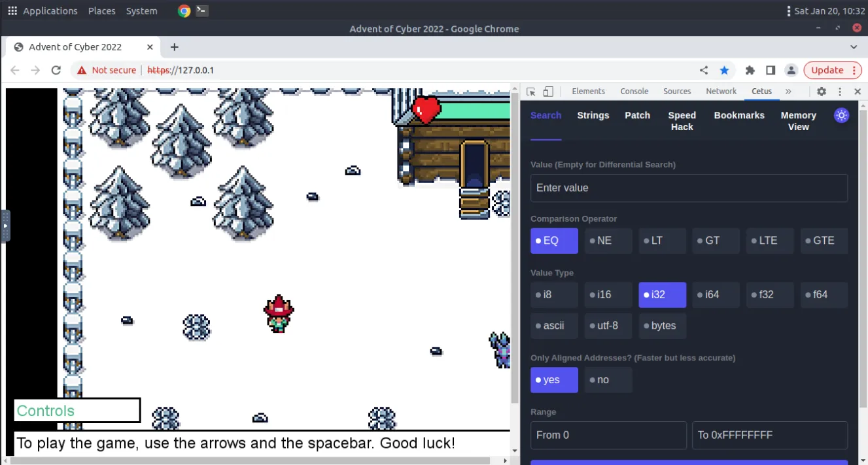This screenshot has width=868, height=465.
Task: Click the Range From 0 field
Action: click(x=608, y=435)
